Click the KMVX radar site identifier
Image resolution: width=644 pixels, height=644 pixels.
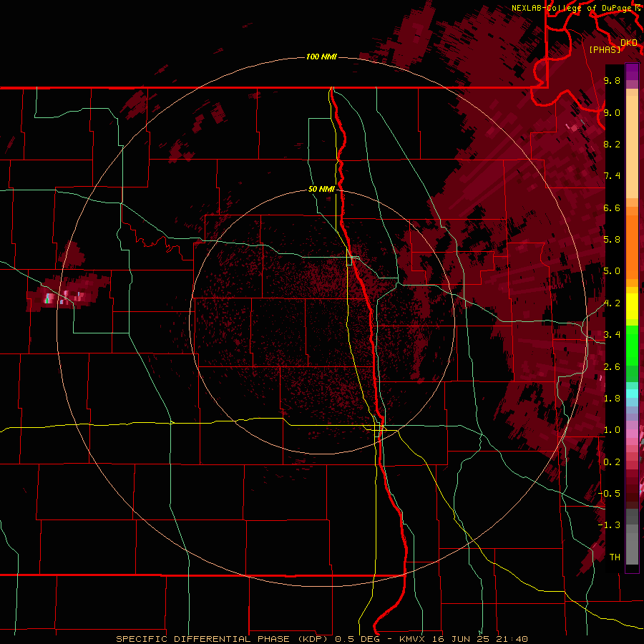(x=411, y=639)
